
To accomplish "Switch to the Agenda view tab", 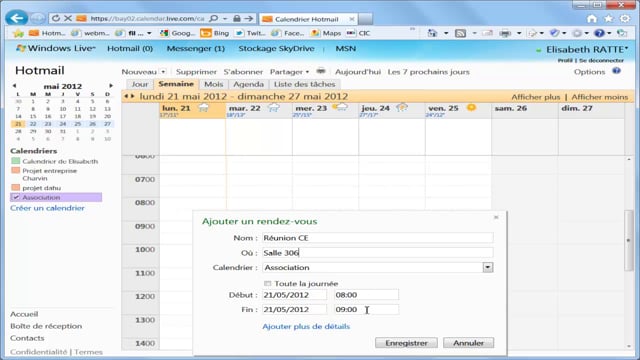I will [248, 84].
